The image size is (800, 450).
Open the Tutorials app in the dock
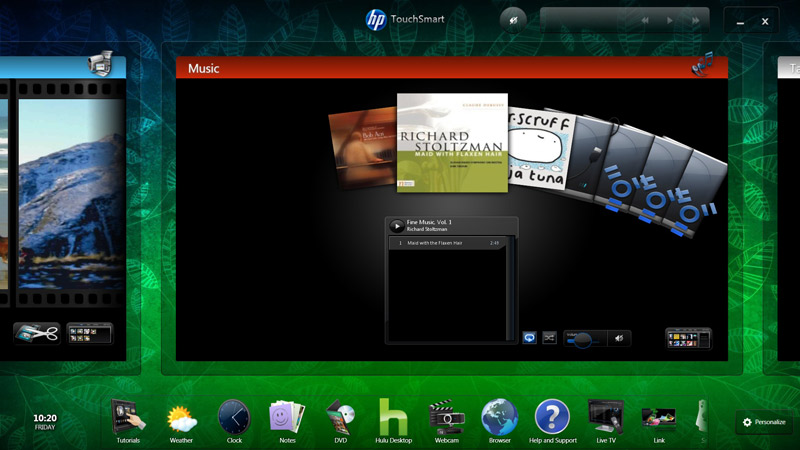[128, 421]
